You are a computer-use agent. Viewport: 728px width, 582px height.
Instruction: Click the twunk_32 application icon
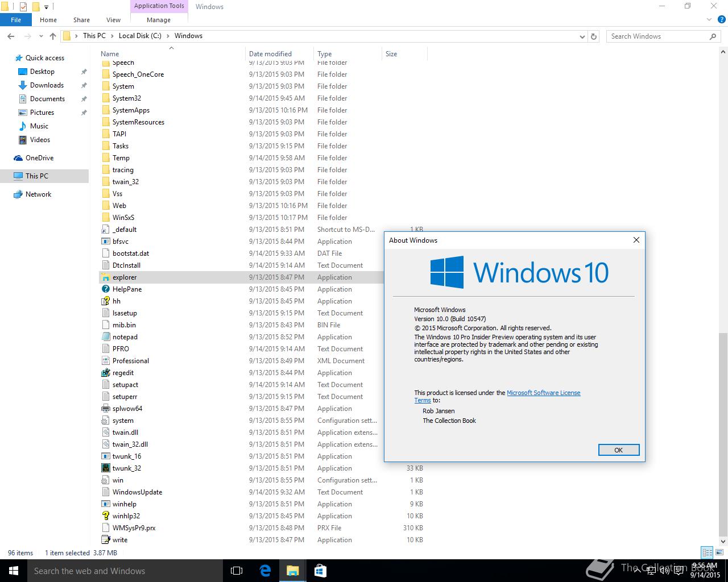(105, 468)
